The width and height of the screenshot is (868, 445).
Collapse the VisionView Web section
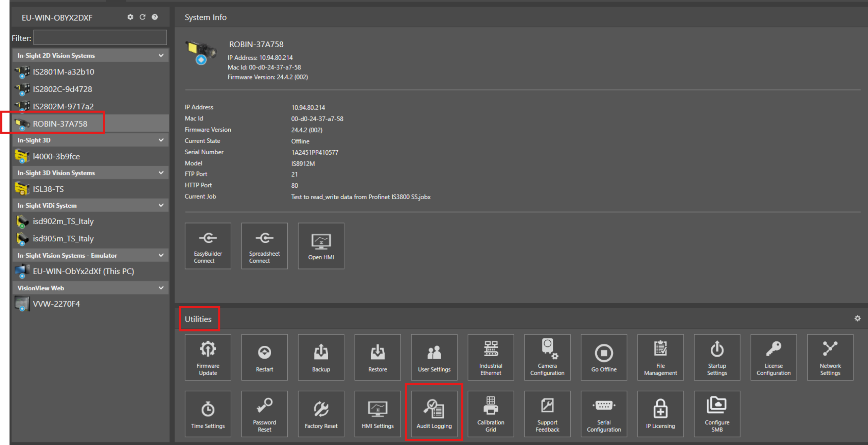(x=161, y=288)
